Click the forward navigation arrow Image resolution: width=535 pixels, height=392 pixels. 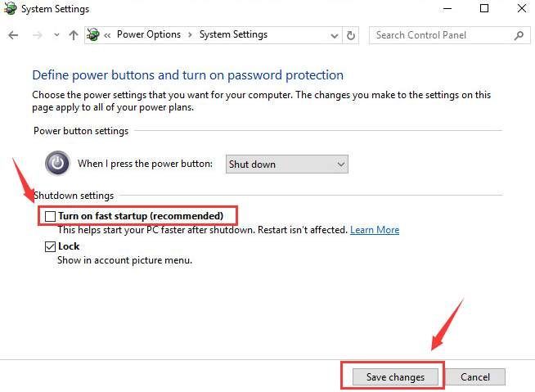click(x=37, y=35)
